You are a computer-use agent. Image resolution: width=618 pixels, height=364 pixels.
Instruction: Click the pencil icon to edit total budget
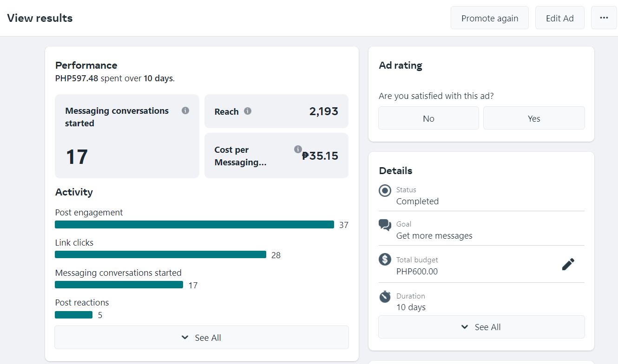coord(568,264)
